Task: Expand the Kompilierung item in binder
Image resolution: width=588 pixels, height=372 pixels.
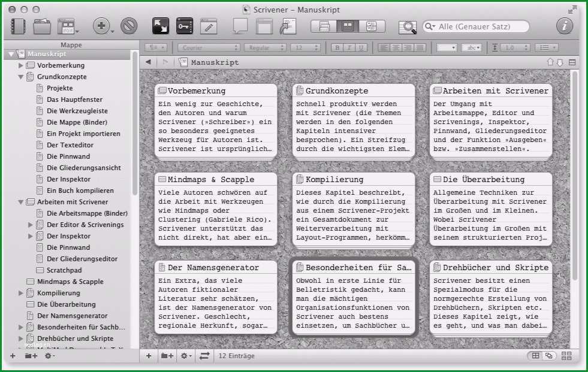Action: pos(20,293)
